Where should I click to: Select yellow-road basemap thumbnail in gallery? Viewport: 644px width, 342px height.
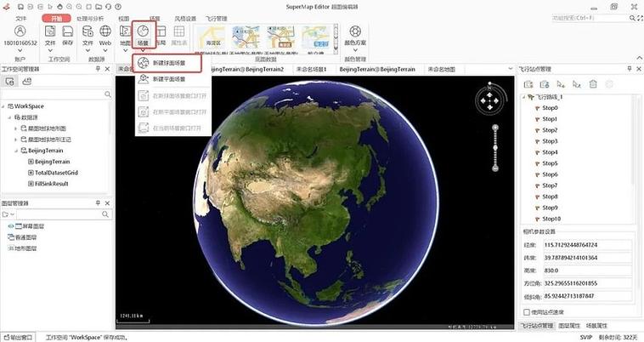[211, 39]
